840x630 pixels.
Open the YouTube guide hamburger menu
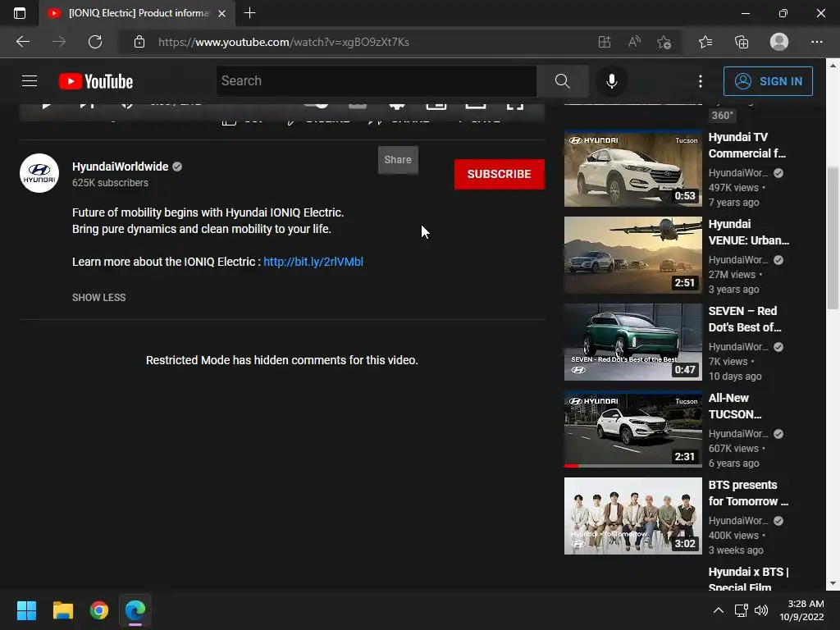pyautogui.click(x=30, y=81)
